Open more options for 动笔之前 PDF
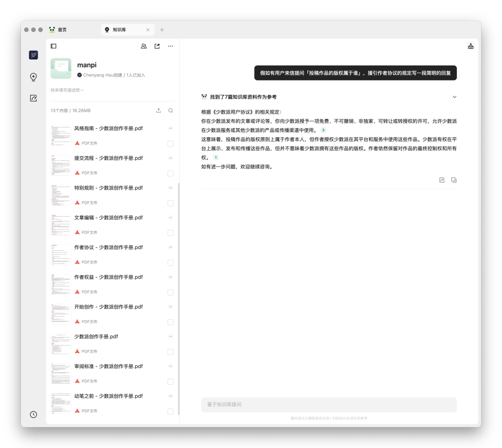 coord(171,396)
